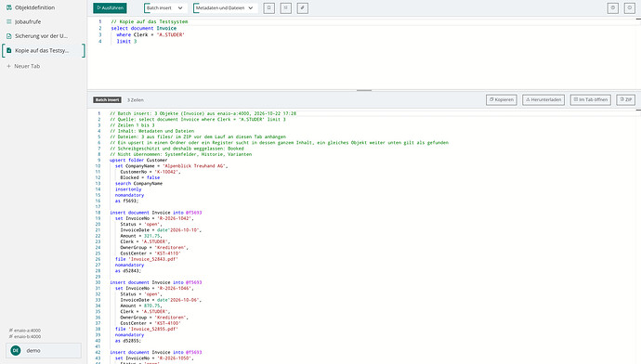
Task: Click the list icon beside the bookmark button
Action: pos(286,7)
